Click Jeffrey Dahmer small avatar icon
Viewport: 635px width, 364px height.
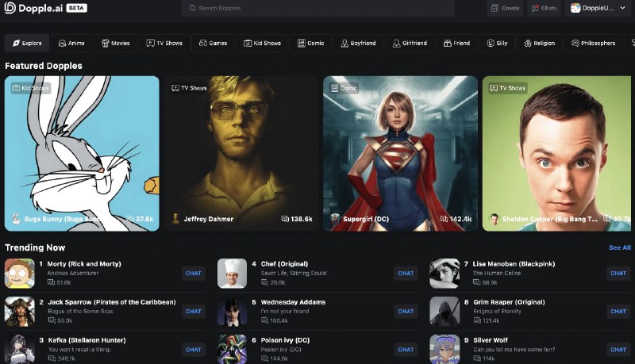tap(175, 219)
